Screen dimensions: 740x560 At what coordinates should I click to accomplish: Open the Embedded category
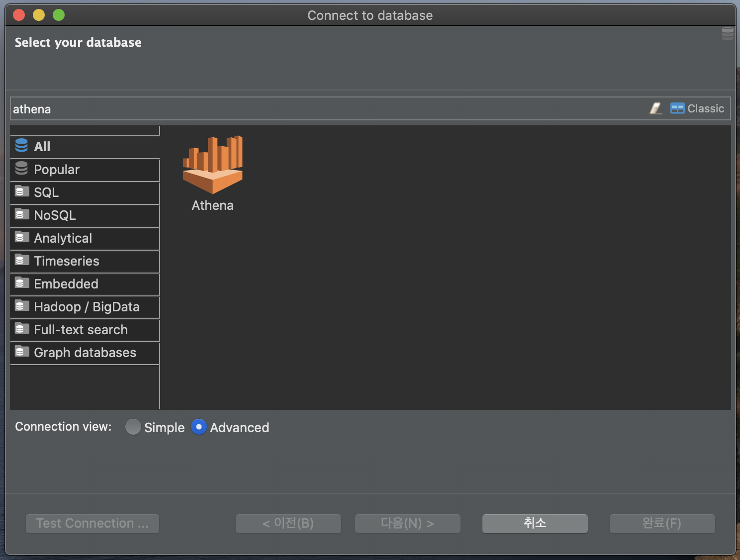point(85,284)
